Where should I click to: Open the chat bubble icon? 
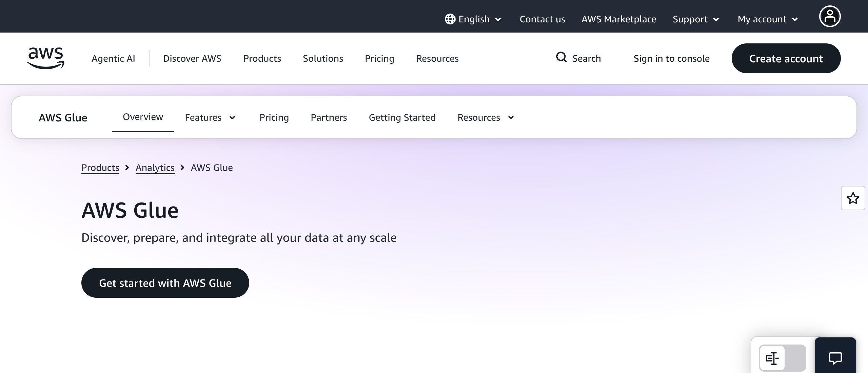(835, 358)
